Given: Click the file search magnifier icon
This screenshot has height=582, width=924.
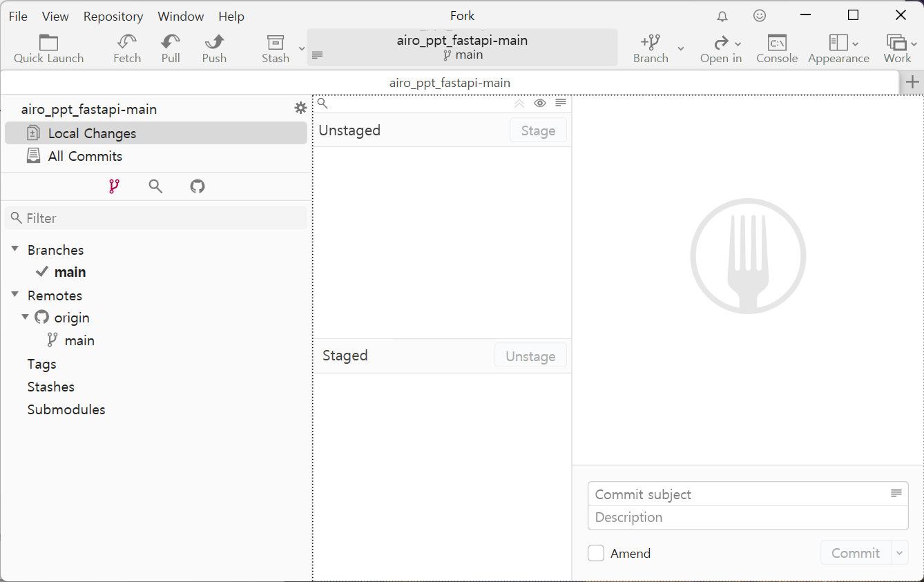Looking at the screenshot, I should [323, 104].
